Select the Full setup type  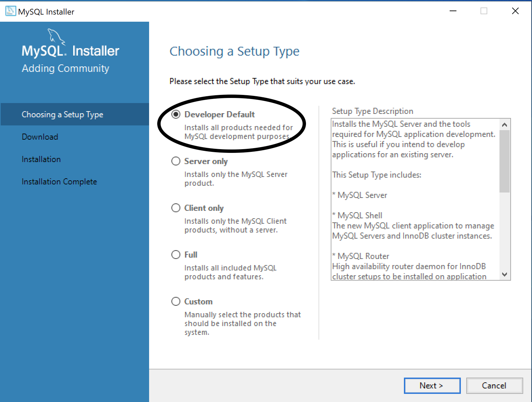tap(176, 255)
